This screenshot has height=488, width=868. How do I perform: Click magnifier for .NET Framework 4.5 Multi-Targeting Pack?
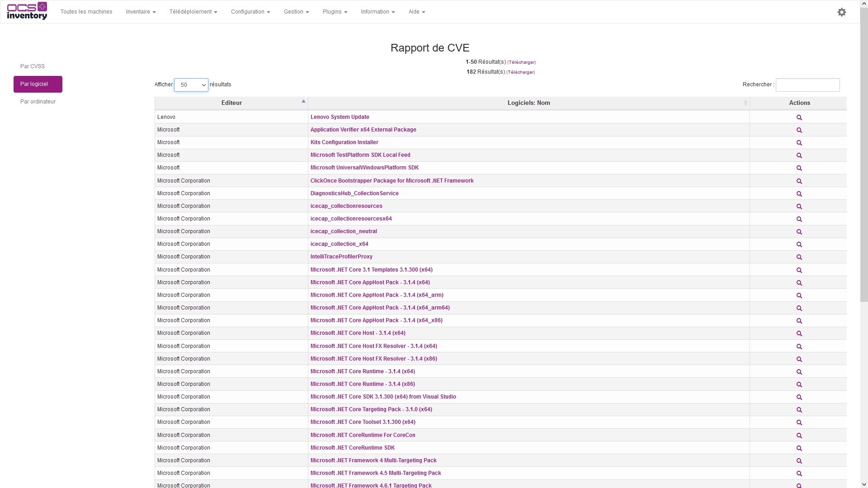point(799,474)
